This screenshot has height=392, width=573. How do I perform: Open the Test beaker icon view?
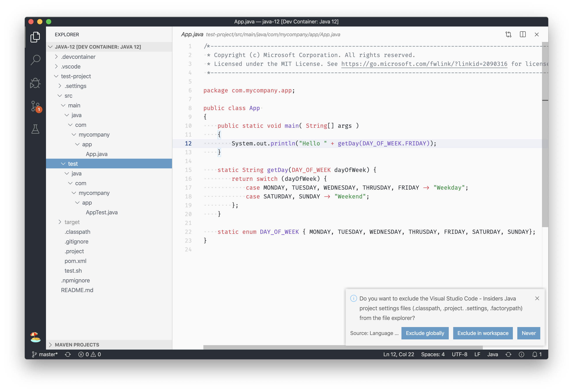(x=35, y=129)
